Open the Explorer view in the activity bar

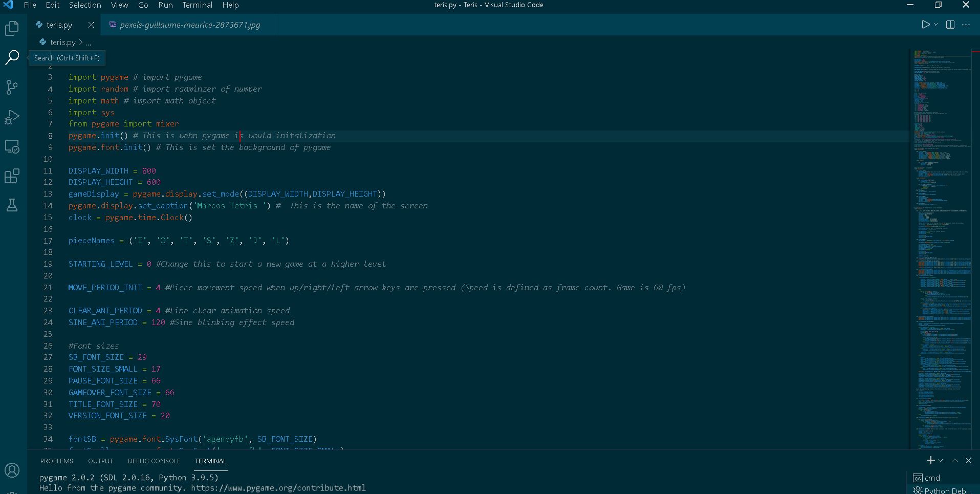(x=12, y=28)
